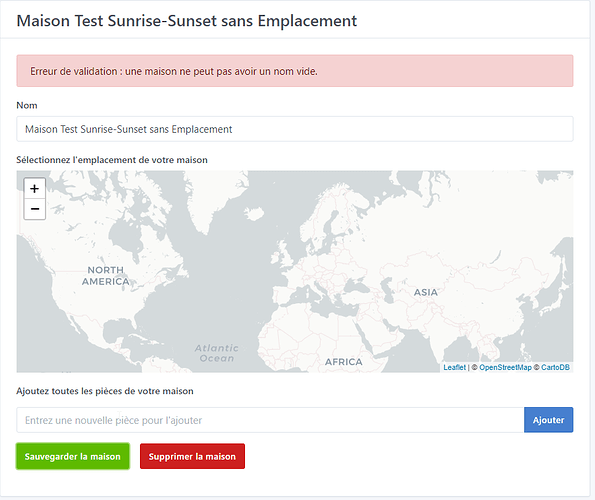Zoom out on the map
Screen dimensions: 595x500
coord(35,209)
